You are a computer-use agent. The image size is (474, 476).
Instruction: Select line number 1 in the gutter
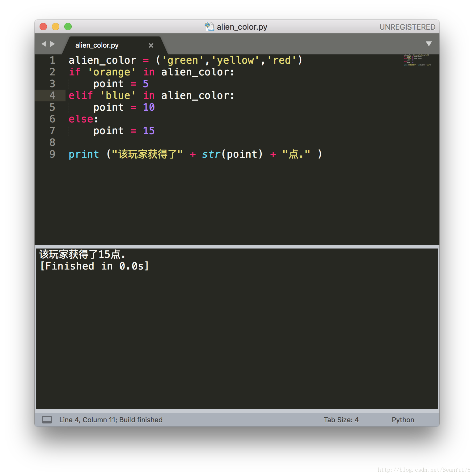click(53, 60)
